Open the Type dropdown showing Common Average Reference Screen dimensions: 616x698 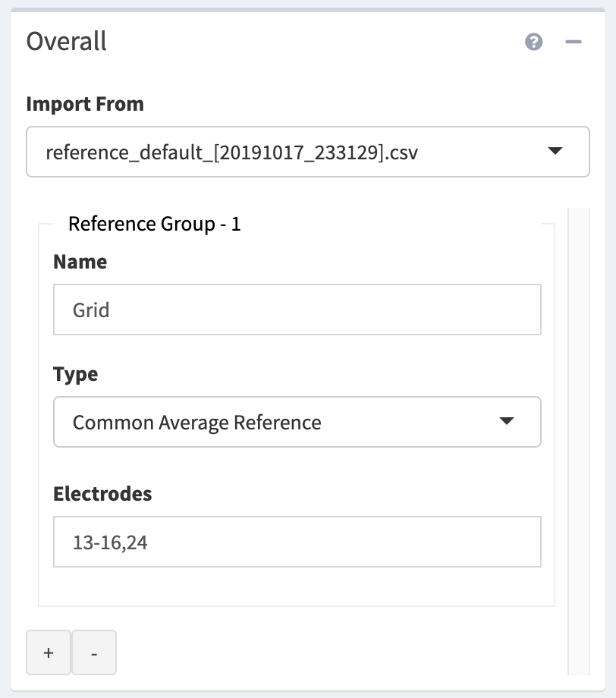(297, 422)
